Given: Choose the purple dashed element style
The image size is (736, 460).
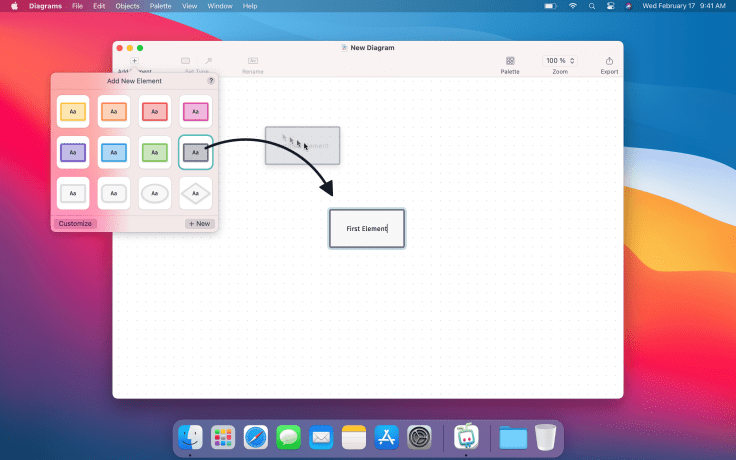Looking at the screenshot, I should click(x=73, y=153).
